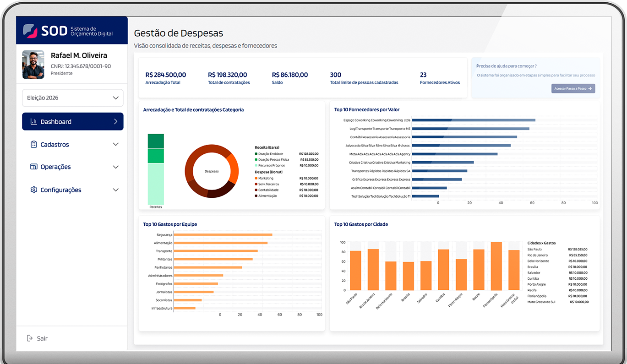Image resolution: width=627 pixels, height=364 pixels.
Task: Click the Gráfica Express supplier label
Action: pyautogui.click(x=381, y=179)
